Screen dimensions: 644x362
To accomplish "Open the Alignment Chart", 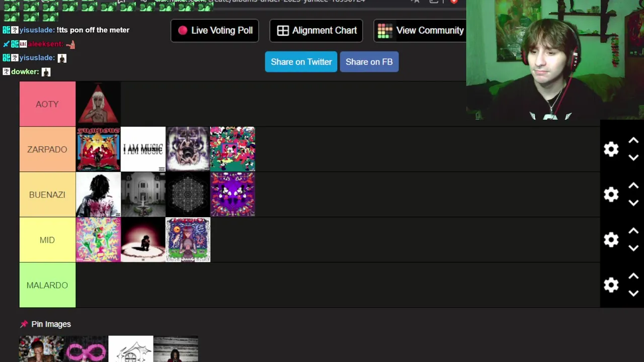I will coord(316,31).
